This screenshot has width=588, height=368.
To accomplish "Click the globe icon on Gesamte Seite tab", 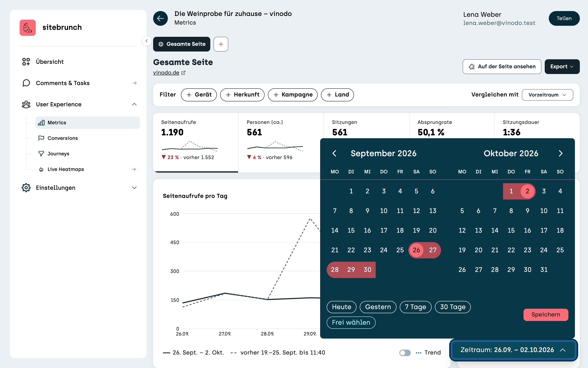I will (x=161, y=44).
